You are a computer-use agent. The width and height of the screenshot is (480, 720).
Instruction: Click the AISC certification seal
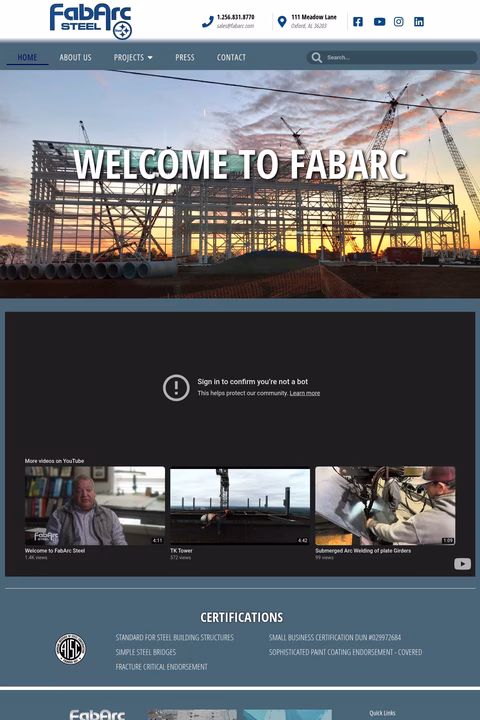70,649
